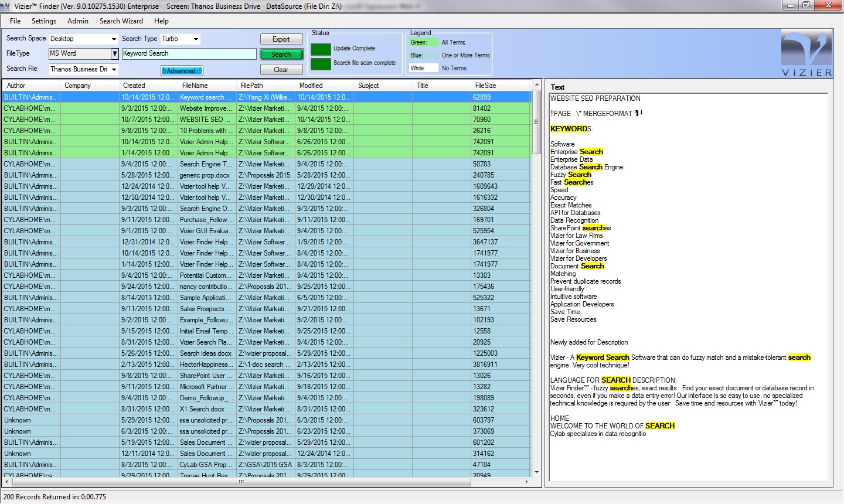Sort by the FilePath column header
Screen dimensions: 844x504
(x=266, y=86)
